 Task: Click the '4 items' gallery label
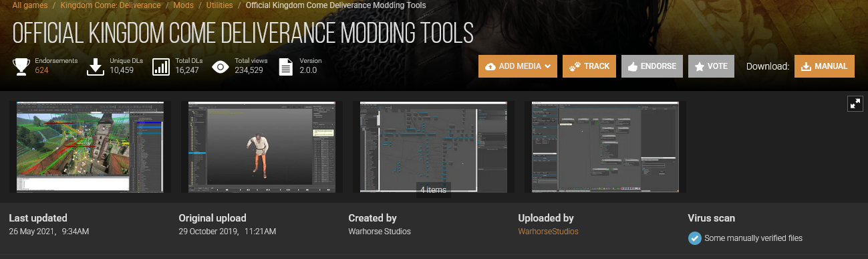coord(433,190)
